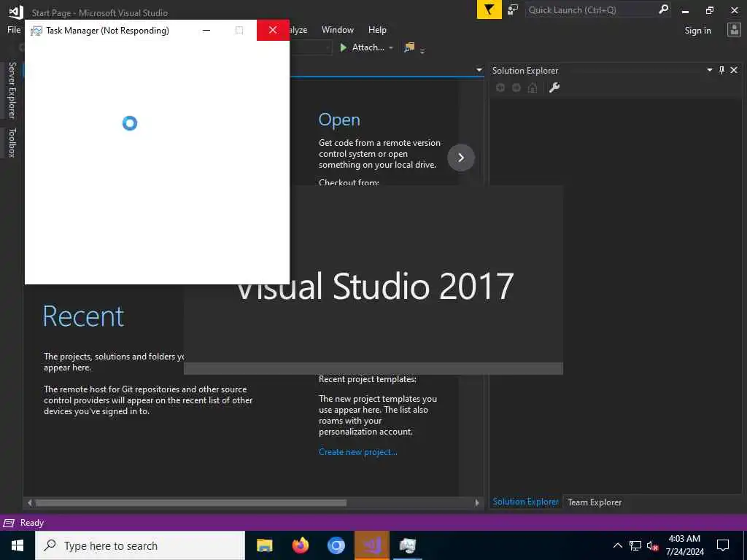Click the Visual Studio taskbar icon
Image resolution: width=747 pixels, height=560 pixels.
click(371, 545)
